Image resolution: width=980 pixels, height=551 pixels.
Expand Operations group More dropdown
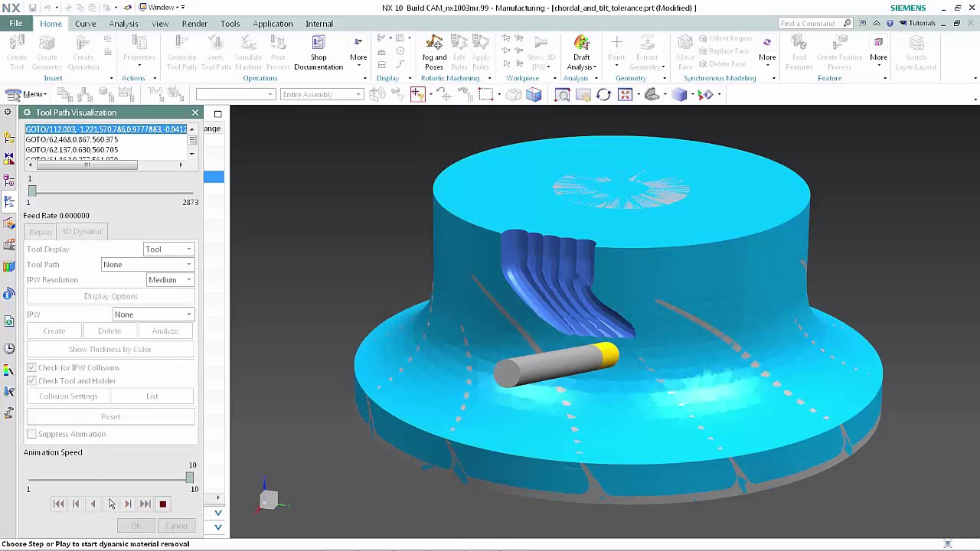point(358,53)
